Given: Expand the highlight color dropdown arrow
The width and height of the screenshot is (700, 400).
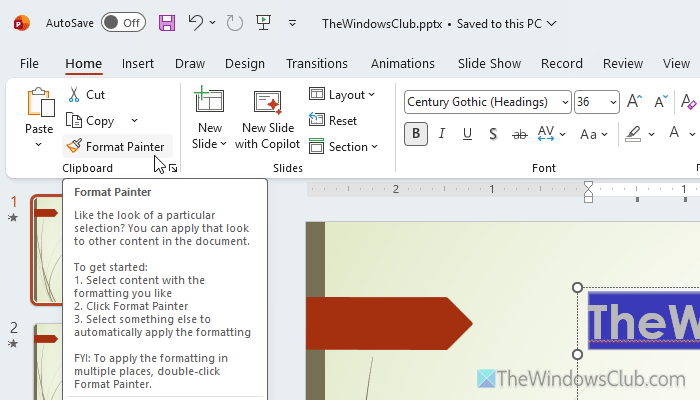Looking at the screenshot, I should pos(651,134).
